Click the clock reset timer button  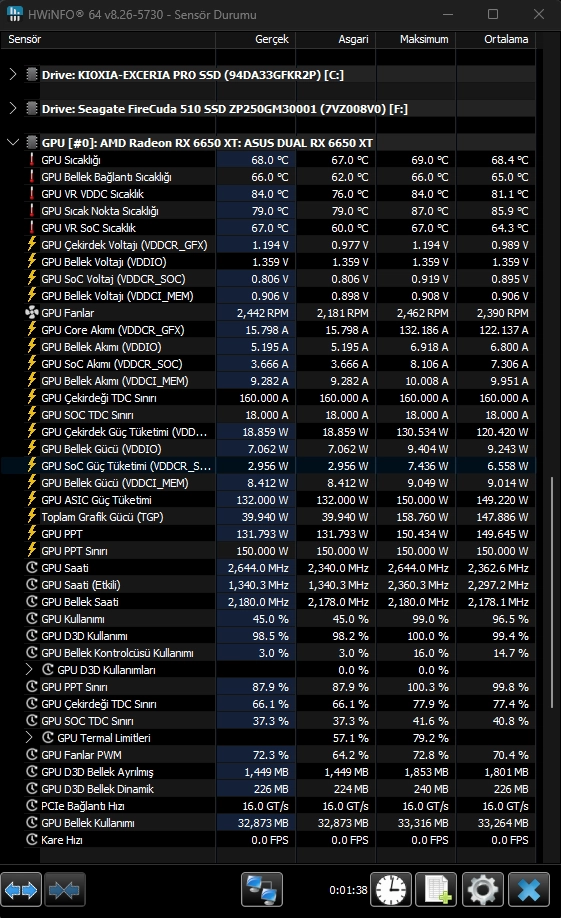click(x=392, y=890)
